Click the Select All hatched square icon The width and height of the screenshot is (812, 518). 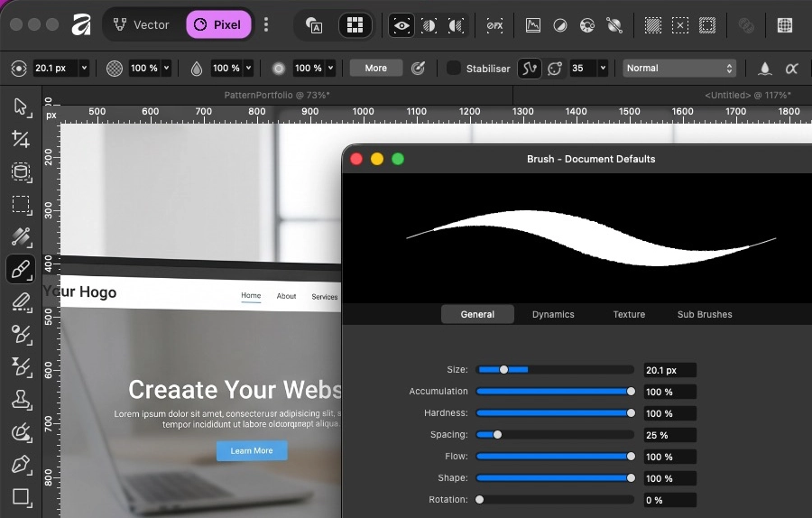(x=653, y=25)
